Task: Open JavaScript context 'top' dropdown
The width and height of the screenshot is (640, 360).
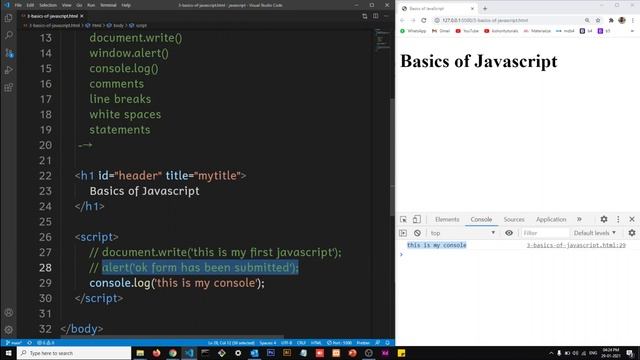Action: (x=462, y=233)
